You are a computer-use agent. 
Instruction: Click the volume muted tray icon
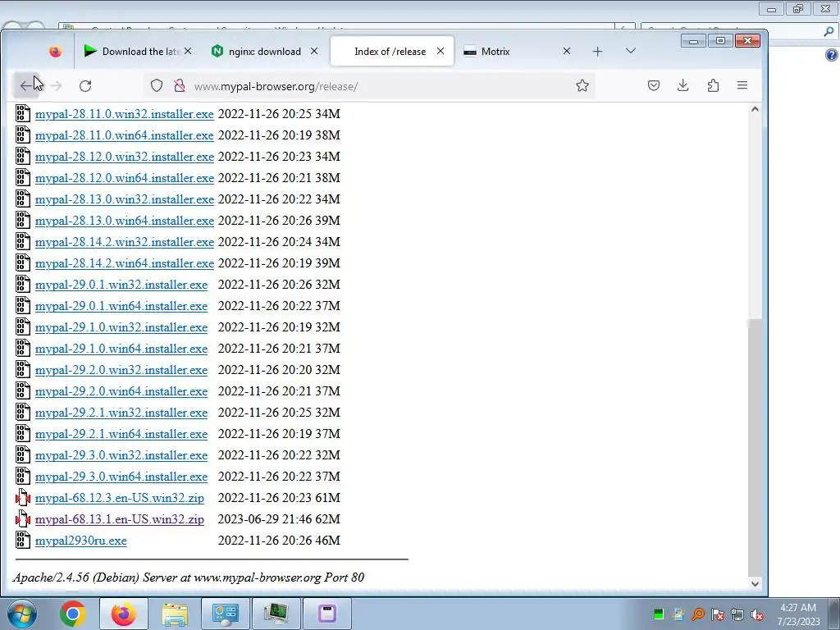(757, 614)
